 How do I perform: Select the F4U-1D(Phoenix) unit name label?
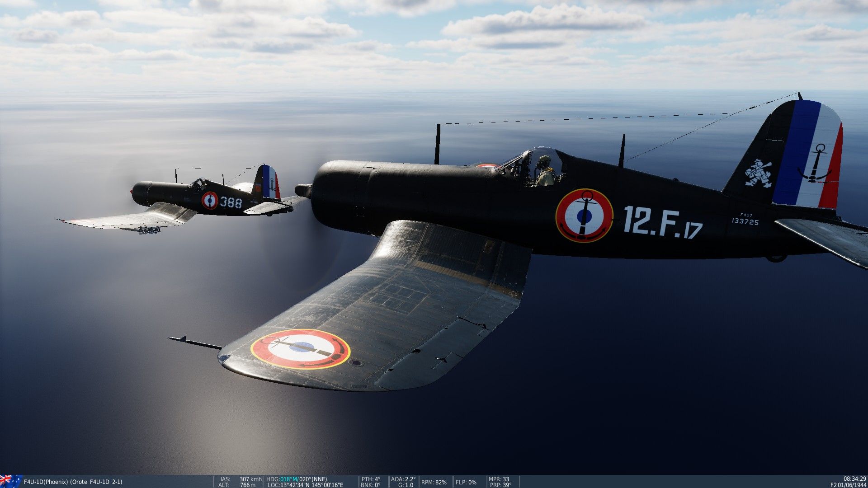point(73,482)
